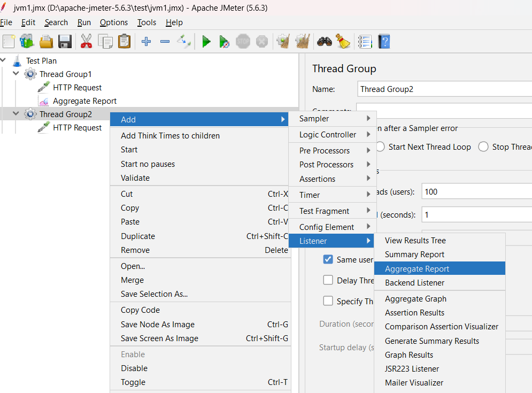Open the Edit menu
Image resolution: width=532 pixels, height=393 pixels.
click(x=28, y=22)
